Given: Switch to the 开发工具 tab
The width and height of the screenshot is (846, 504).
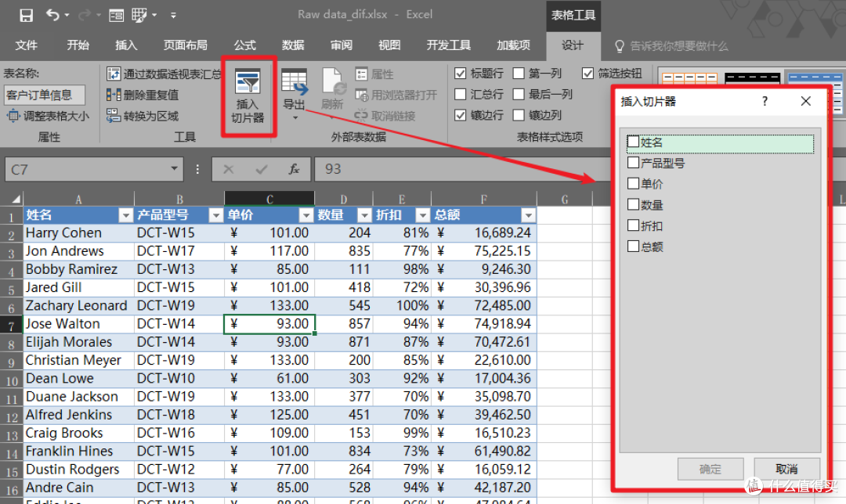Looking at the screenshot, I should tap(448, 45).
